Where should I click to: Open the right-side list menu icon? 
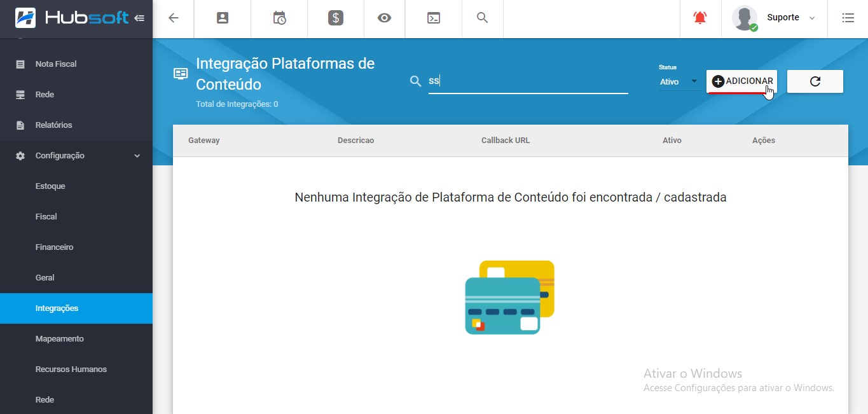point(848,18)
